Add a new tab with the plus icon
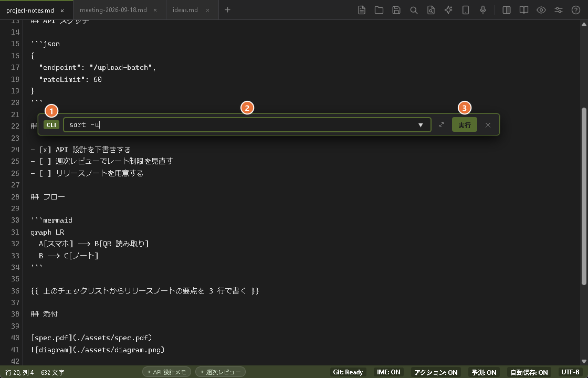This screenshot has height=378, width=588. tap(227, 10)
